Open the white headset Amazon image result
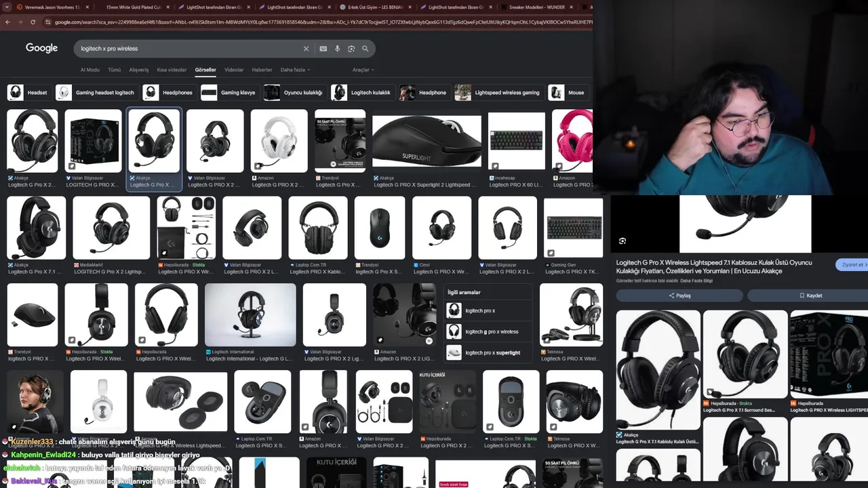The width and height of the screenshot is (868, 488). [279, 141]
